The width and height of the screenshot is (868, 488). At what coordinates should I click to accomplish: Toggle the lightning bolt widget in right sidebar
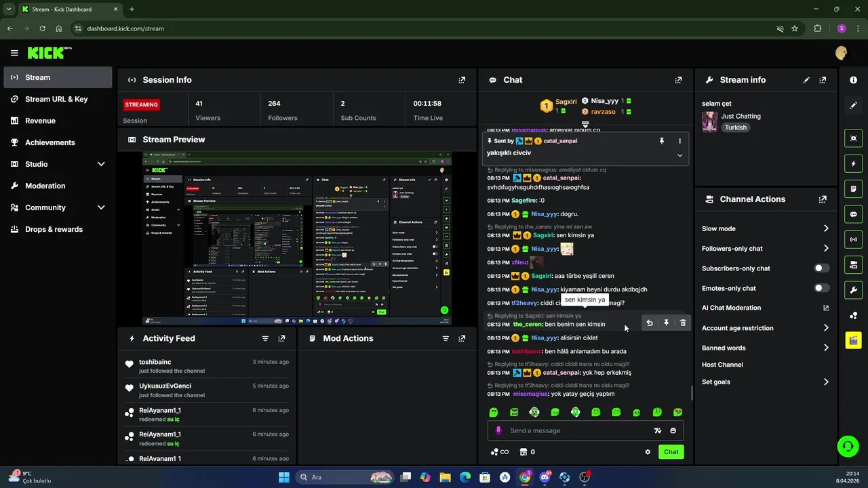[x=853, y=163]
